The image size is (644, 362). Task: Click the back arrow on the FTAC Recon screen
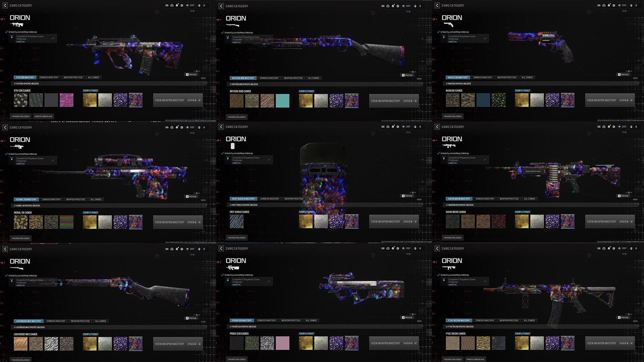(437, 248)
